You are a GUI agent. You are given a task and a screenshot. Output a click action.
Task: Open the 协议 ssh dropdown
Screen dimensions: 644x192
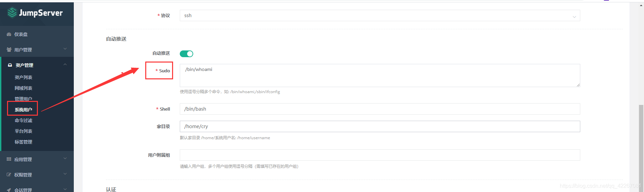pyautogui.click(x=380, y=15)
